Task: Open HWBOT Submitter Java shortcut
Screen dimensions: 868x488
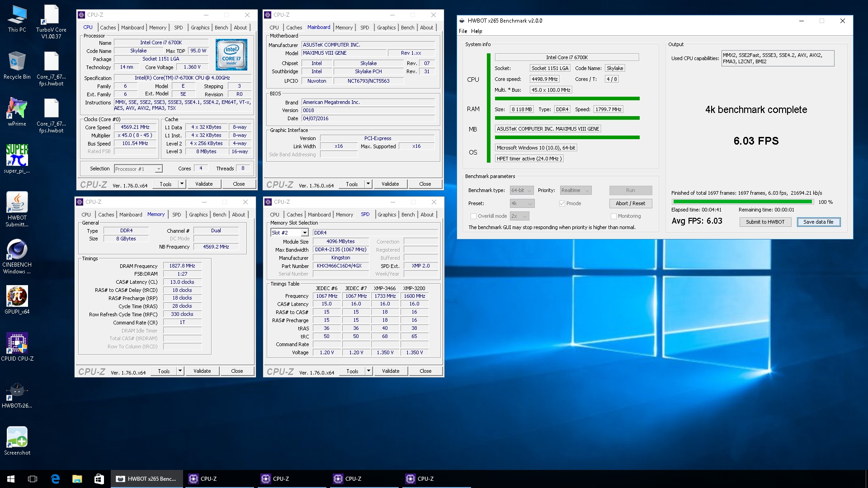Action: (17, 210)
